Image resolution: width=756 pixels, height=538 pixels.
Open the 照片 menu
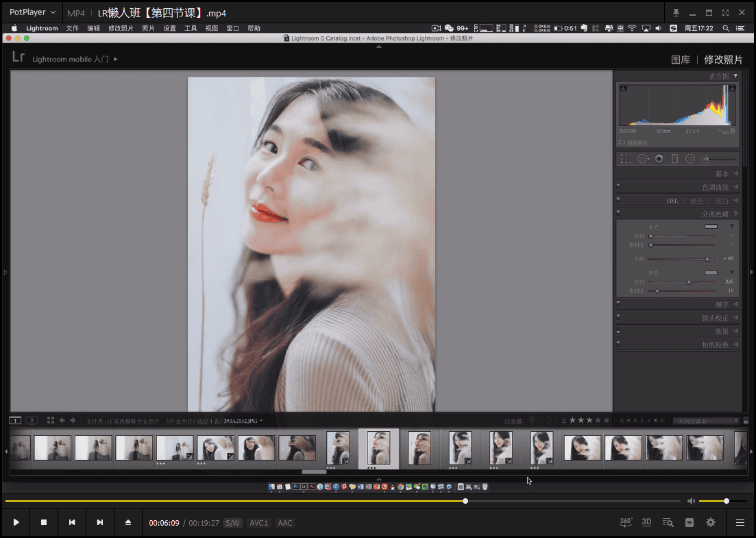click(149, 29)
